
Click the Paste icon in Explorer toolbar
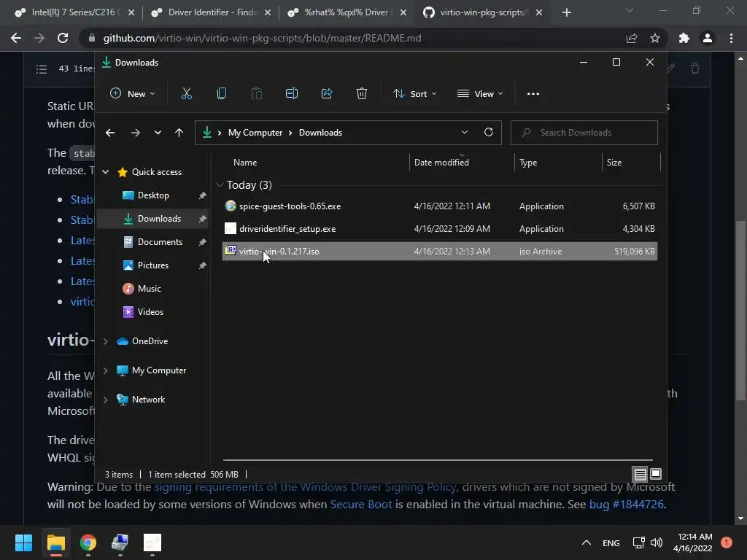pyautogui.click(x=256, y=94)
